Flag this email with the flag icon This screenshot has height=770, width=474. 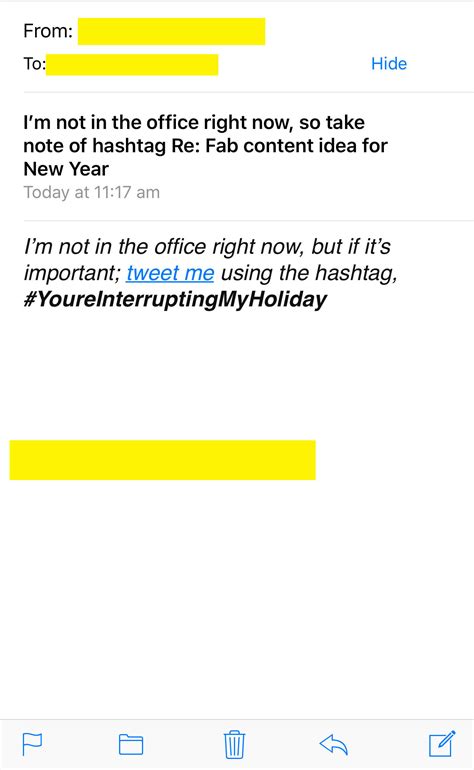32,744
